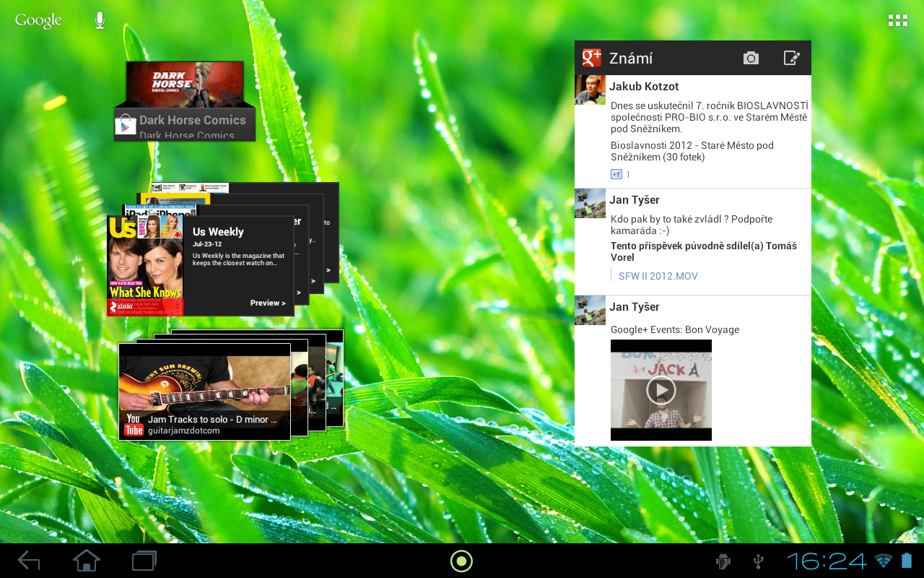
Task: Open the Recent Apps navigation button
Action: tap(143, 560)
